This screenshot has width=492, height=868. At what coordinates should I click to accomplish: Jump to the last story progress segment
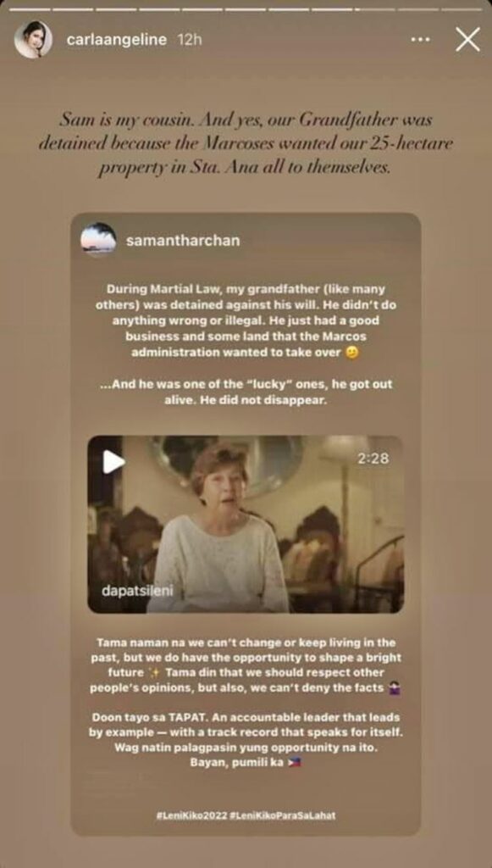click(x=462, y=9)
